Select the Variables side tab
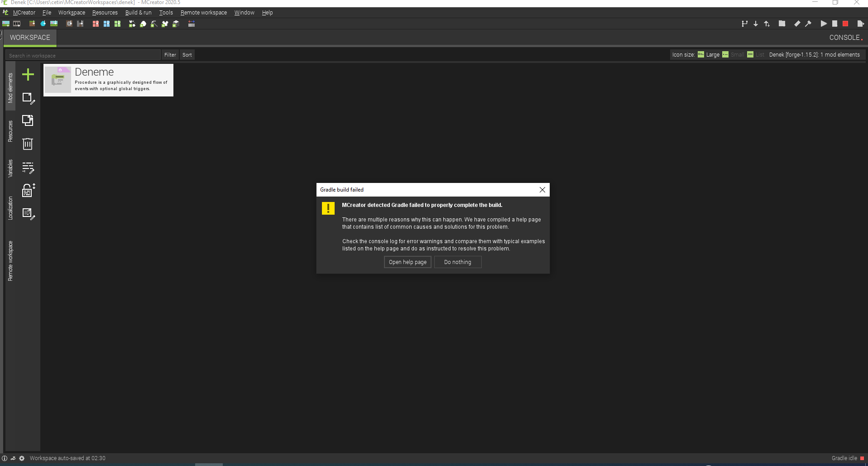The height and width of the screenshot is (466, 868). click(10, 168)
